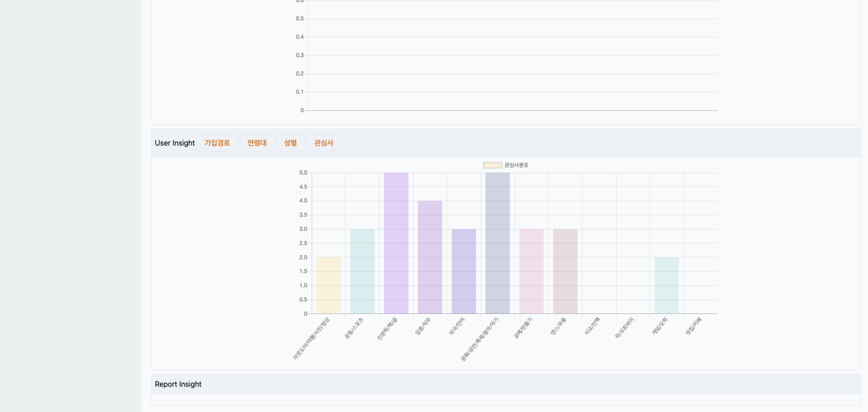Select the 성별 tab button
The height and width of the screenshot is (412, 868).
(x=290, y=143)
